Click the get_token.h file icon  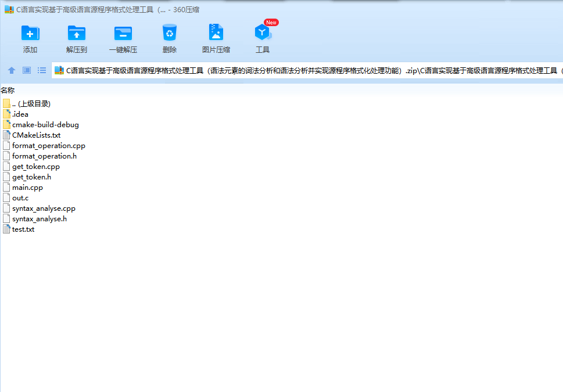pyautogui.click(x=6, y=177)
